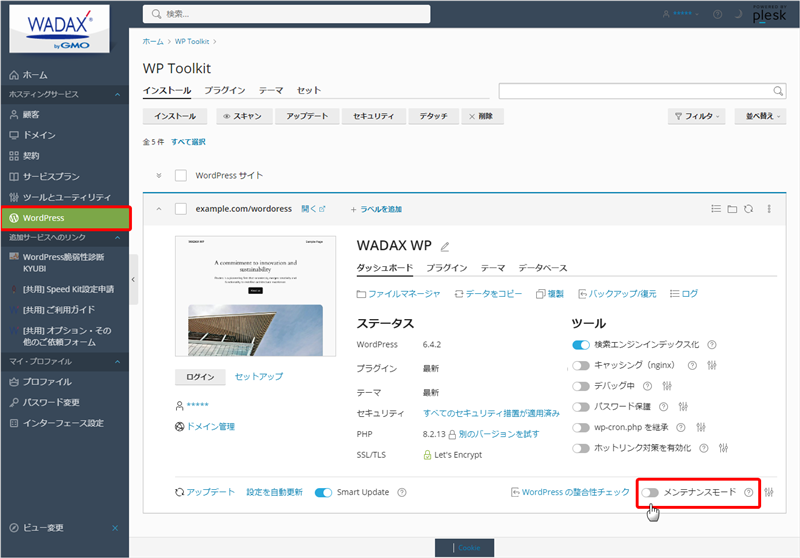
Task: Click the セキュリティ toolbar button
Action: [373, 116]
